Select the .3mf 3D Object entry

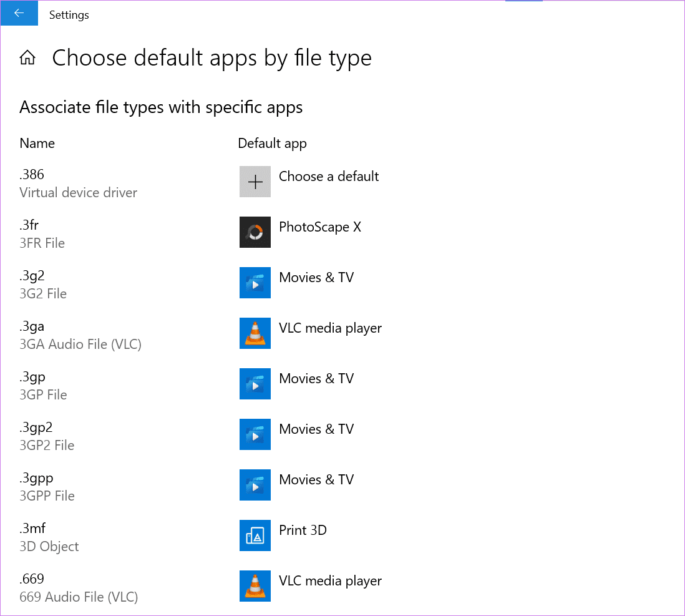pos(49,537)
